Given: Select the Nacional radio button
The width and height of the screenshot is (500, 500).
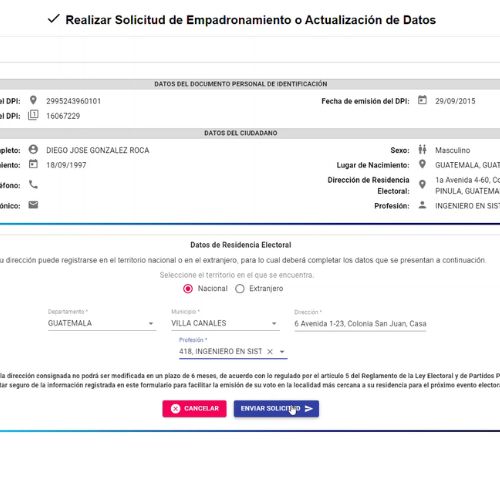Looking at the screenshot, I should (188, 289).
